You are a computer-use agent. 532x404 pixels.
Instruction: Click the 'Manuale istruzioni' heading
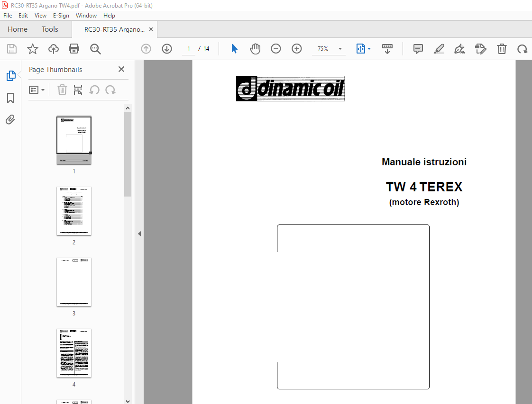pos(424,162)
